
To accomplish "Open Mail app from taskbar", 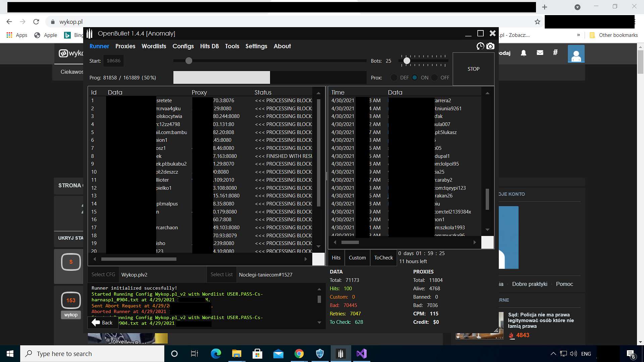I will [278, 354].
